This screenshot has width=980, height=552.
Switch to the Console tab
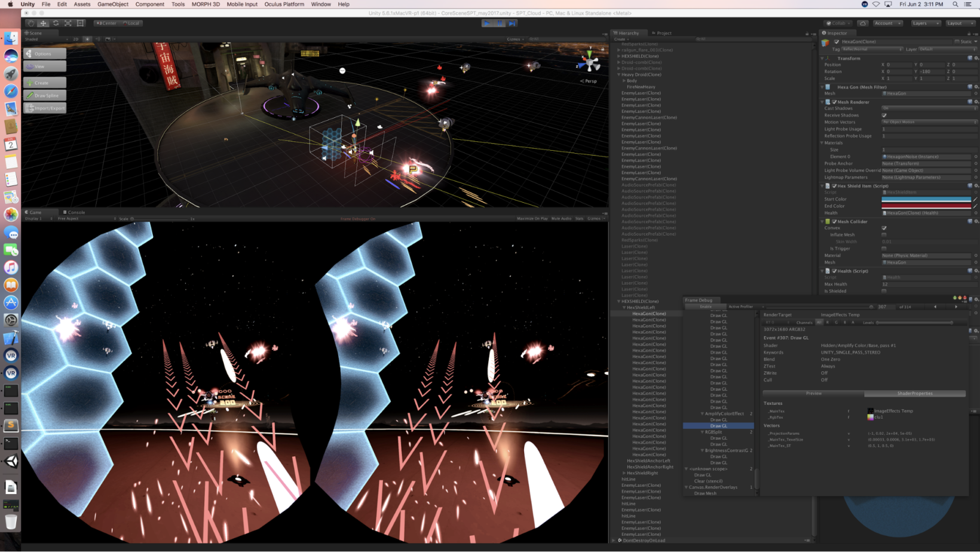[x=75, y=212]
